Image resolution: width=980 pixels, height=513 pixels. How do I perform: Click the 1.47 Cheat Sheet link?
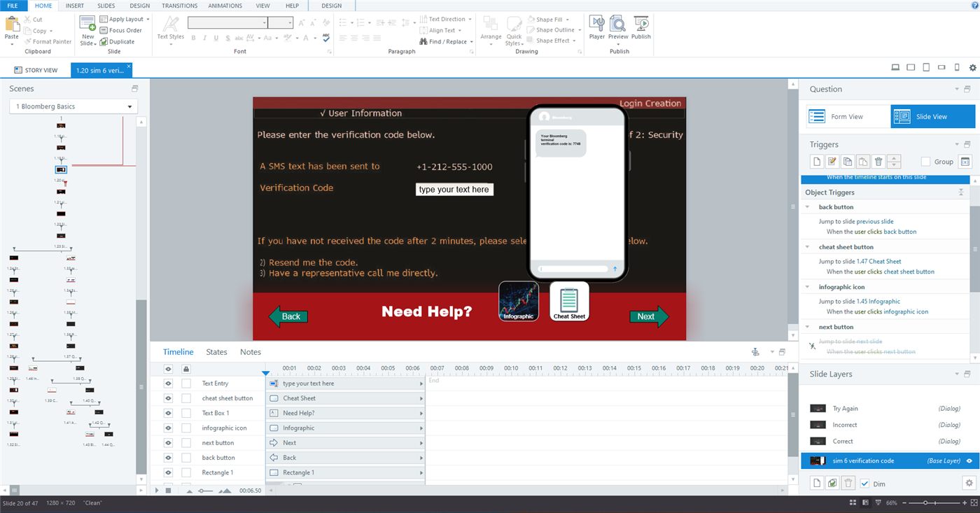click(879, 261)
